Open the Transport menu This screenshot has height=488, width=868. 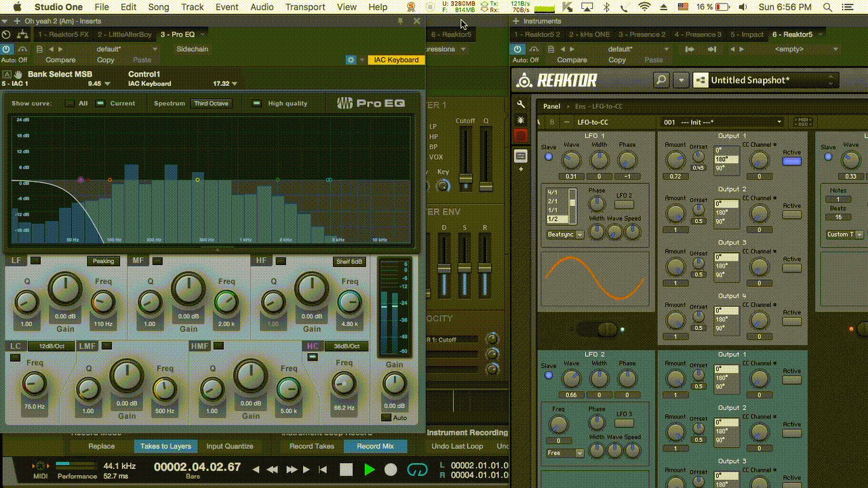coord(305,7)
